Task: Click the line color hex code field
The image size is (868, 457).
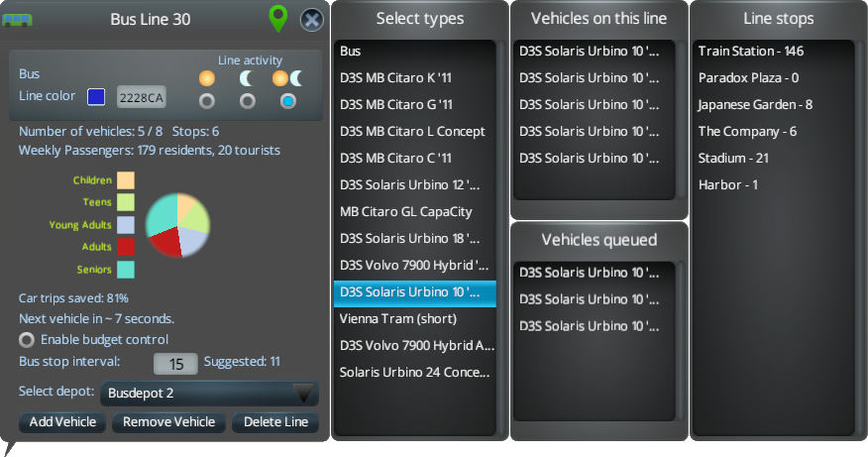Action: (141, 97)
